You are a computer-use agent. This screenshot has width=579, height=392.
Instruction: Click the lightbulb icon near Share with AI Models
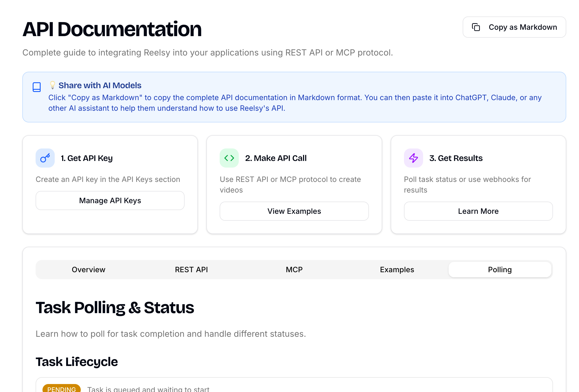pos(52,85)
